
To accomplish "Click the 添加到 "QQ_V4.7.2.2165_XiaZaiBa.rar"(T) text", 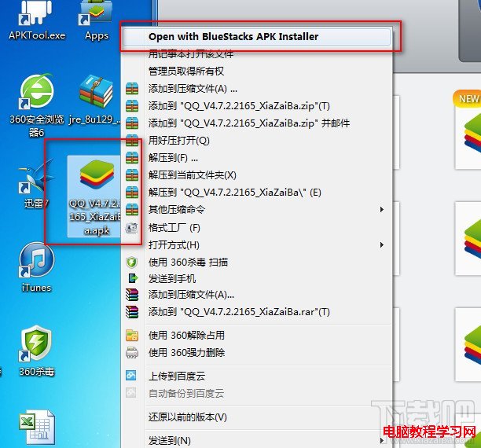I will coord(239,312).
